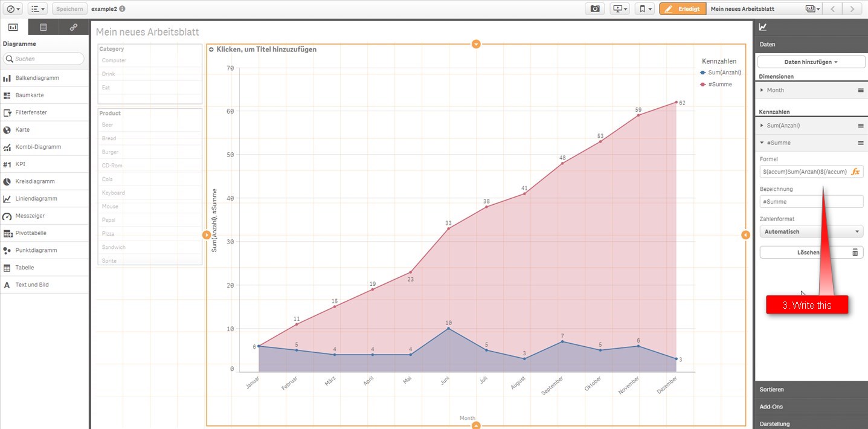Select Kombi-Diagramm chart type
The image size is (868, 429).
[44, 147]
